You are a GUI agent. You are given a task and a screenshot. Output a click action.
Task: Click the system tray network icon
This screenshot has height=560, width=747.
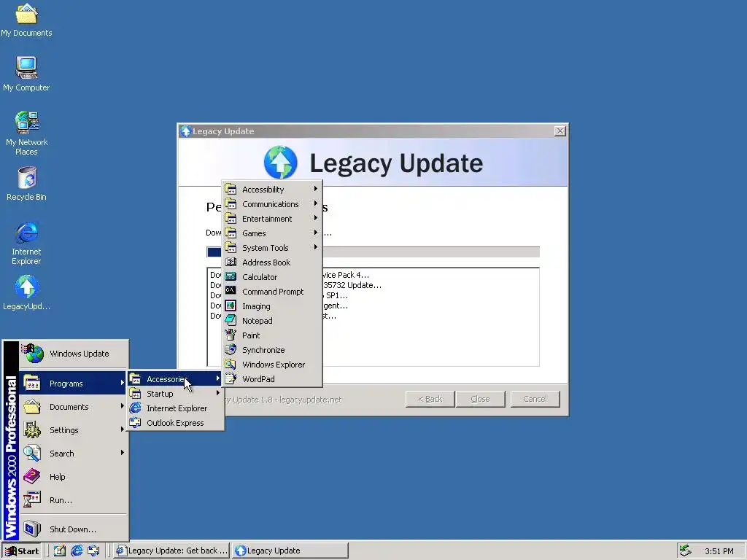685,551
